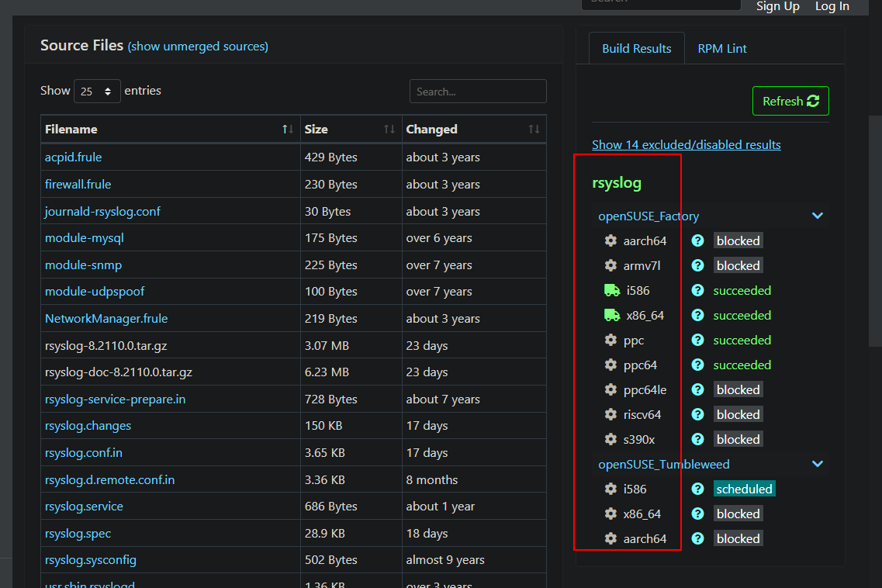Click the show unmerged sources link
This screenshot has width=882, height=588.
coord(198,47)
